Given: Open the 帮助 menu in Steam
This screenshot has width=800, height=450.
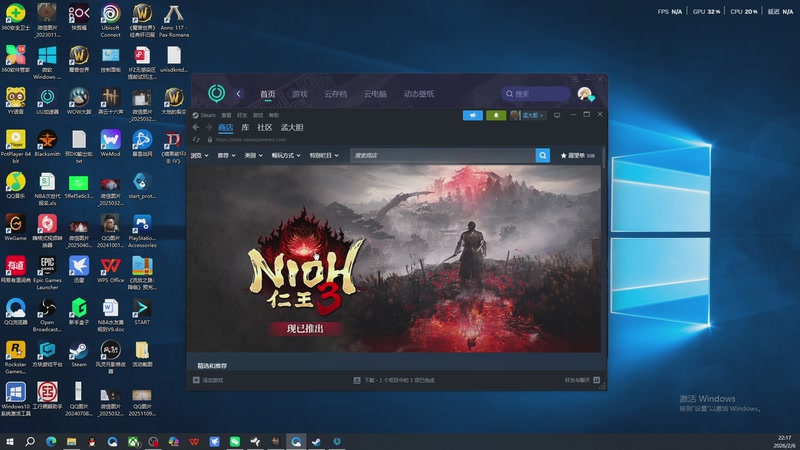Looking at the screenshot, I should pos(274,115).
